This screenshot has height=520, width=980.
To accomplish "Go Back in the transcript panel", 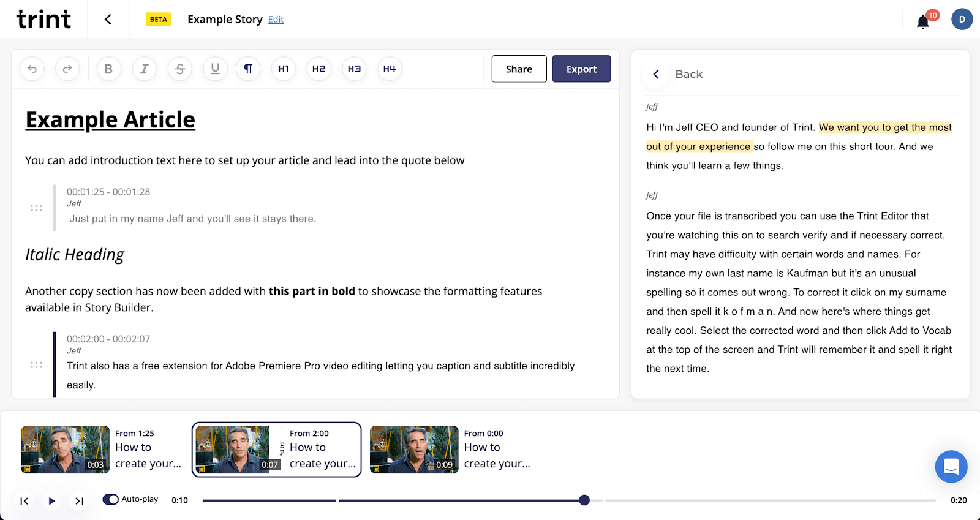I will [677, 74].
